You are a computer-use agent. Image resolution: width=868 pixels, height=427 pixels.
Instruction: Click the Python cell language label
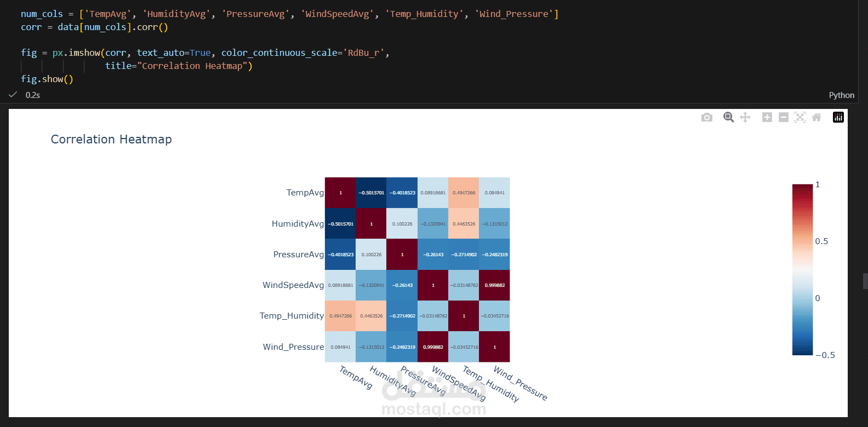841,95
